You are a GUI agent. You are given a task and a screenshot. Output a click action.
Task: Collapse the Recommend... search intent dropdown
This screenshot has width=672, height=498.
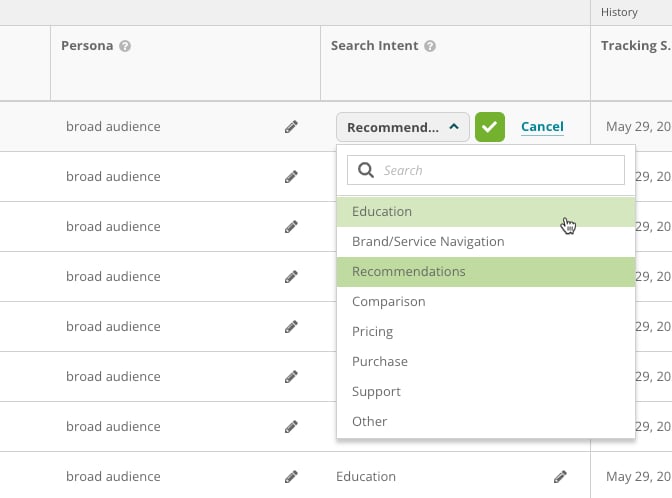[403, 127]
